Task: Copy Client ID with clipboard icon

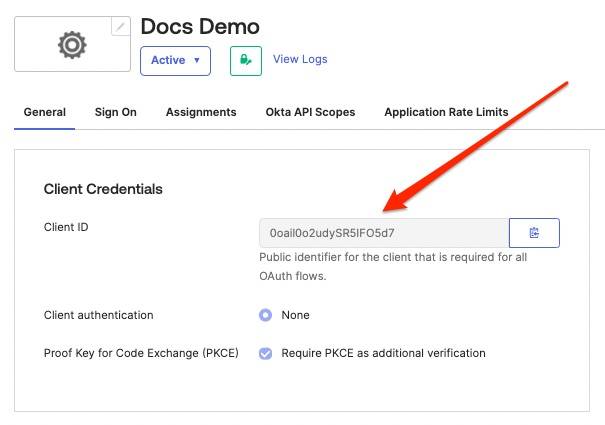Action: pyautogui.click(x=534, y=233)
